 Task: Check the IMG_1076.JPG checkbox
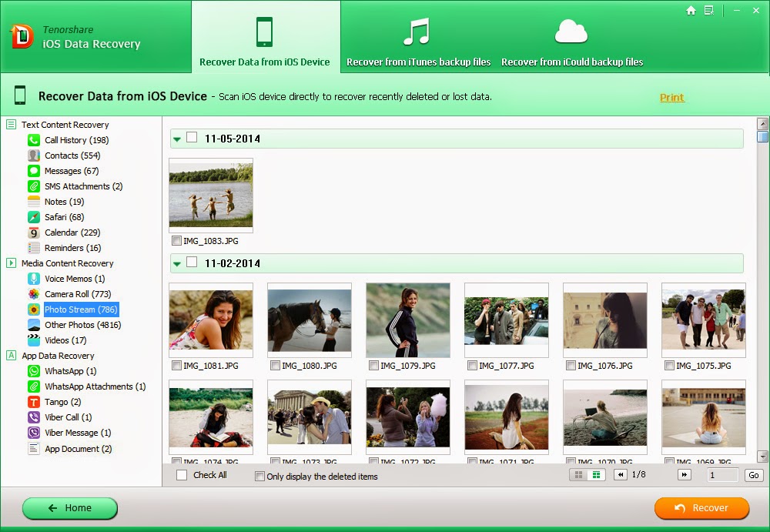571,366
